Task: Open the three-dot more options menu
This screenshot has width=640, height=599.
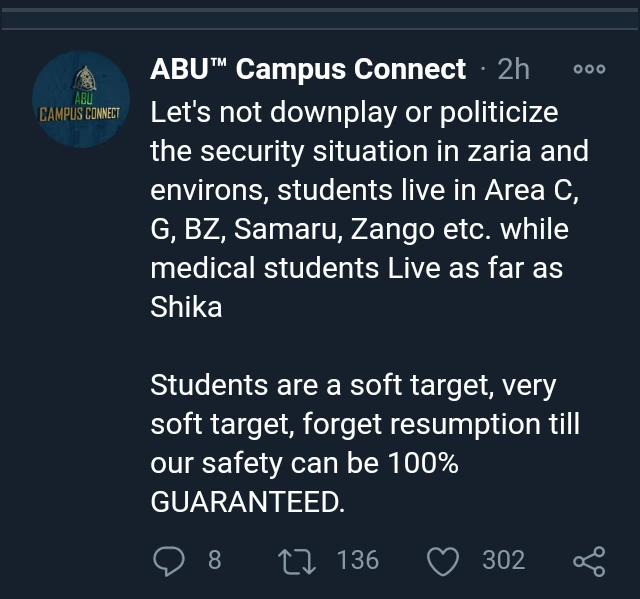Action: coord(589,69)
